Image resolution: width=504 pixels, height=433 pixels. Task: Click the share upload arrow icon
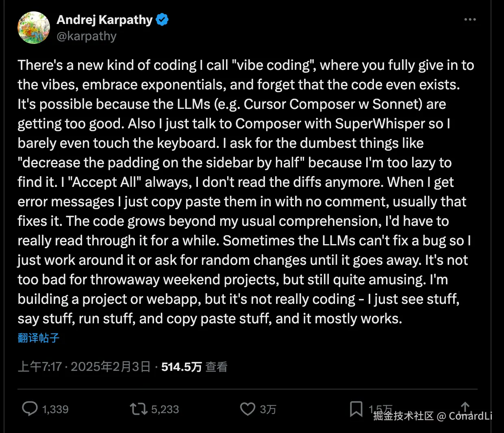(465, 407)
